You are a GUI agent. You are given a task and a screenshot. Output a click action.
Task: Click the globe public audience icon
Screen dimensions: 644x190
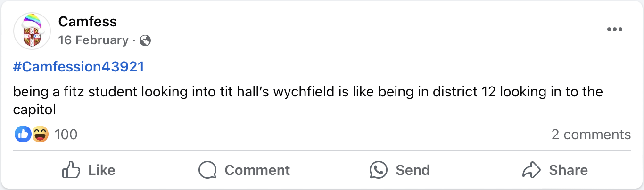[x=145, y=41]
